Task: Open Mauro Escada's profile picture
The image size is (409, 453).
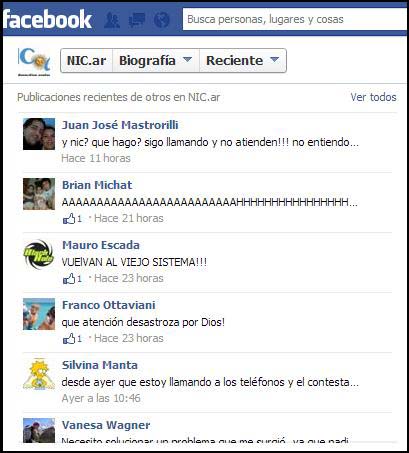Action: click(39, 254)
